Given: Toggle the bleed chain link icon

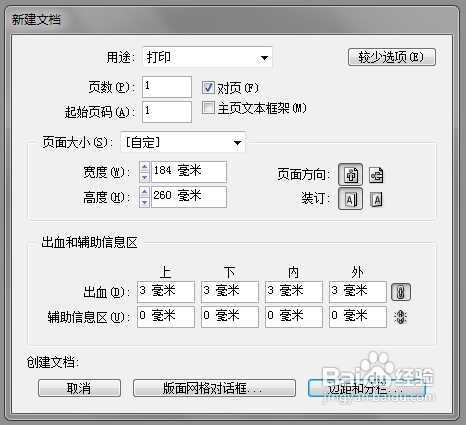Looking at the screenshot, I should (x=401, y=292).
